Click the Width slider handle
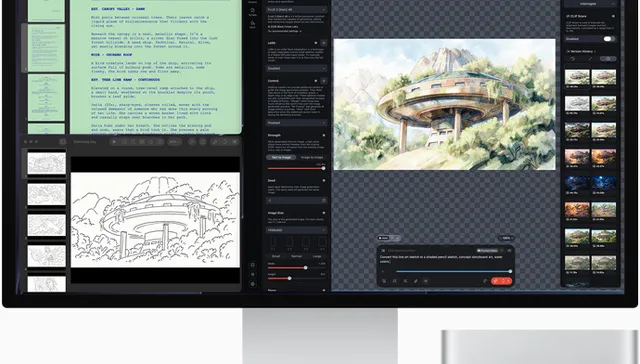The image size is (640, 364). coord(305,268)
